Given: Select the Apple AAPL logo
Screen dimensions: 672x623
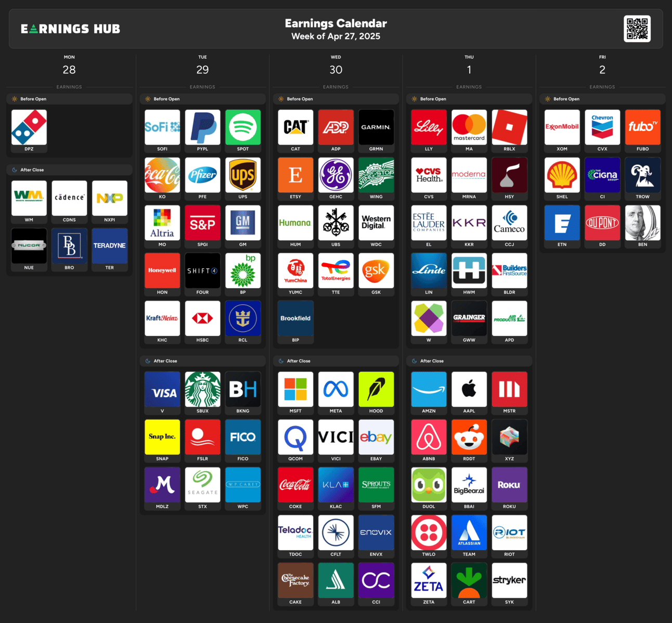Looking at the screenshot, I should coord(469,389).
